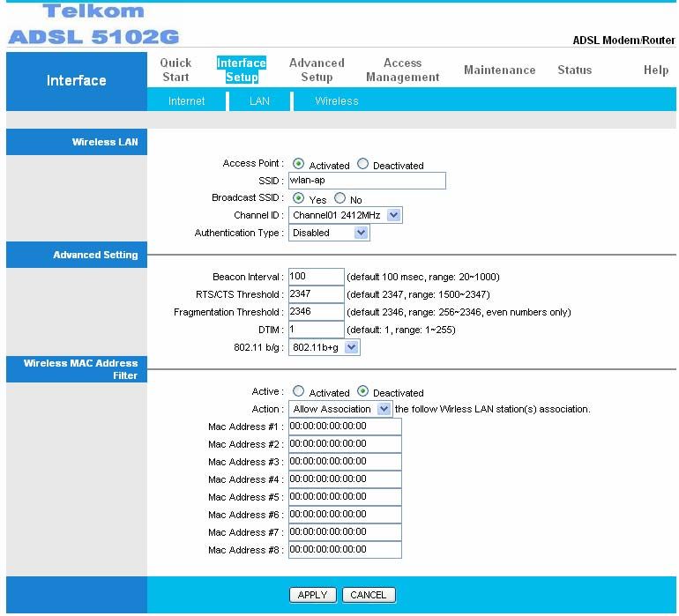Click the Mac Address #6 field
The image size is (679, 616).
(x=345, y=515)
